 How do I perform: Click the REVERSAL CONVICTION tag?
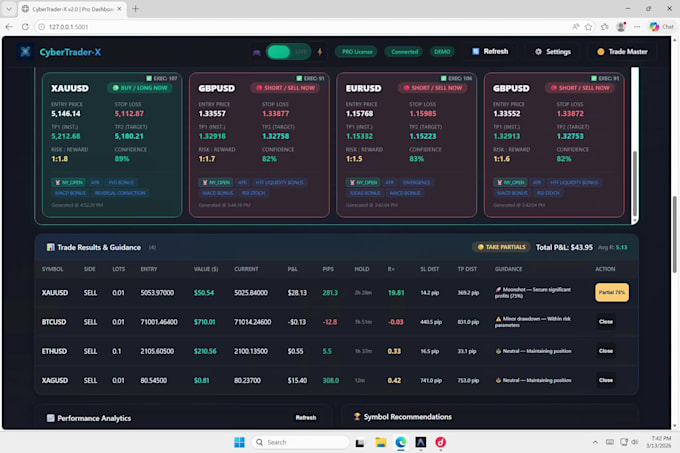[x=120, y=193]
